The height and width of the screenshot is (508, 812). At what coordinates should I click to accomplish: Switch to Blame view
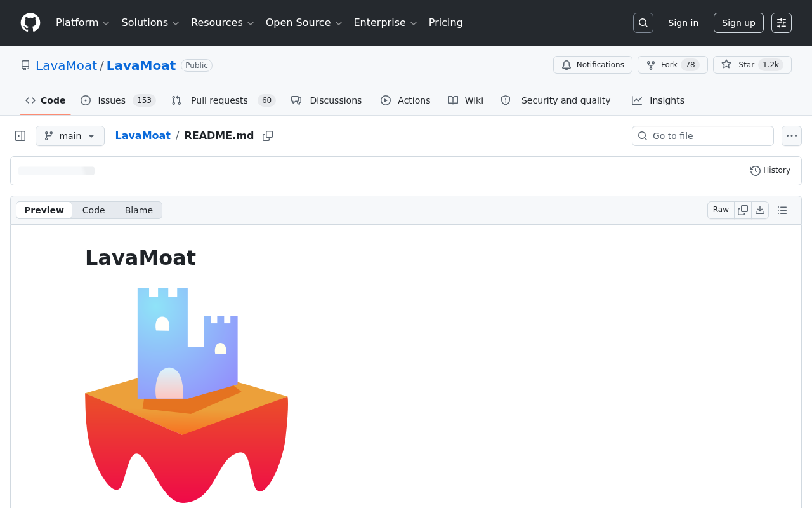tap(139, 210)
